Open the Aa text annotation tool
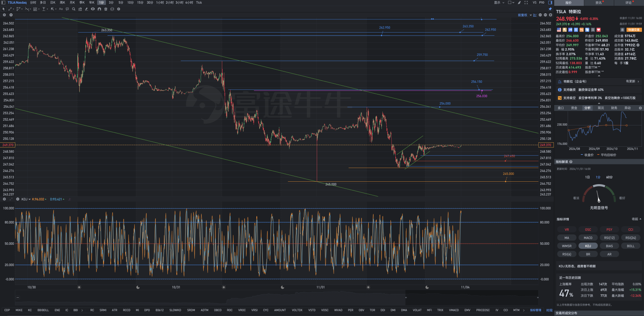Image resolution: width=644 pixels, height=316 pixels. (61, 9)
